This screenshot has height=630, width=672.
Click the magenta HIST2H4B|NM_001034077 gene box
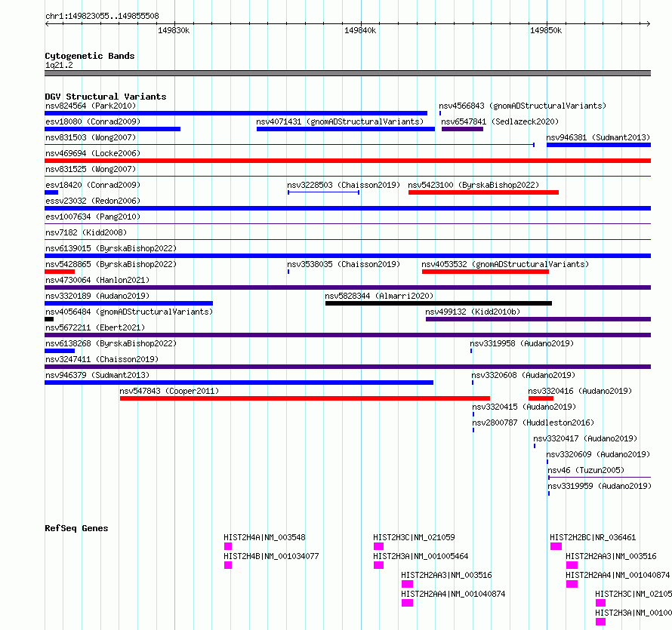228,565
